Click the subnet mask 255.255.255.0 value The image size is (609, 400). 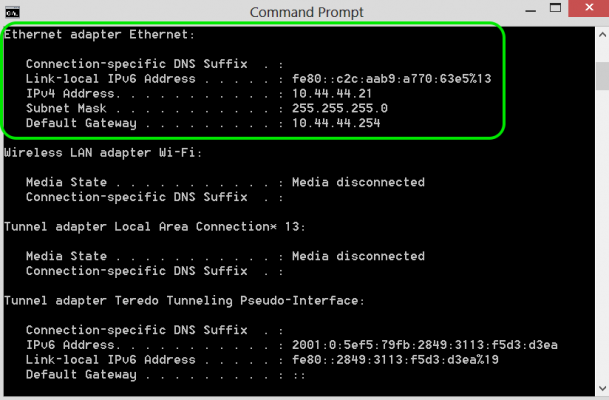(339, 108)
